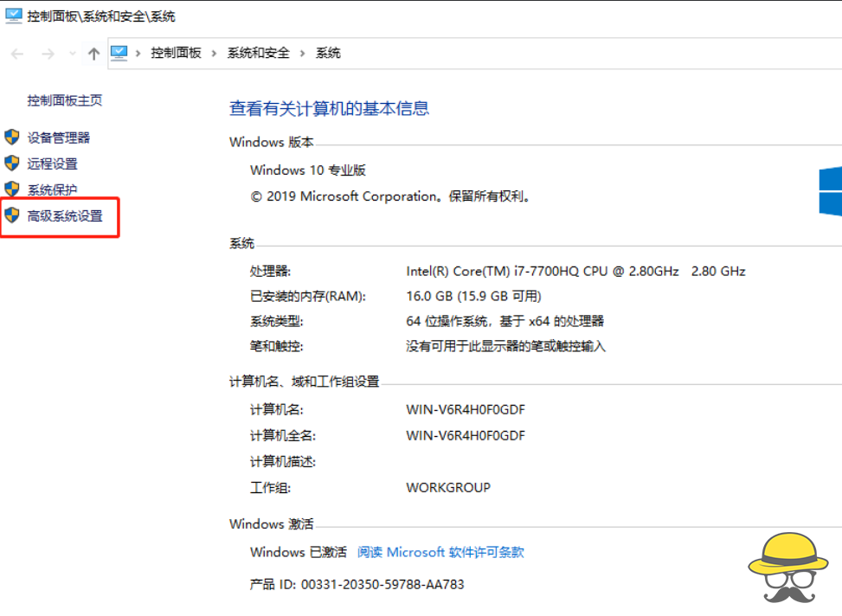Click the 已安装的内存(RAM) label
Image resolution: width=842 pixels, height=616 pixels.
[x=308, y=297]
